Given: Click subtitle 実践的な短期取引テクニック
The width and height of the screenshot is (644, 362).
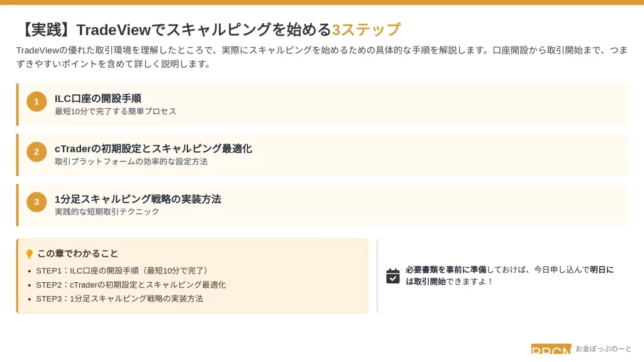Looking at the screenshot, I should [x=107, y=212].
